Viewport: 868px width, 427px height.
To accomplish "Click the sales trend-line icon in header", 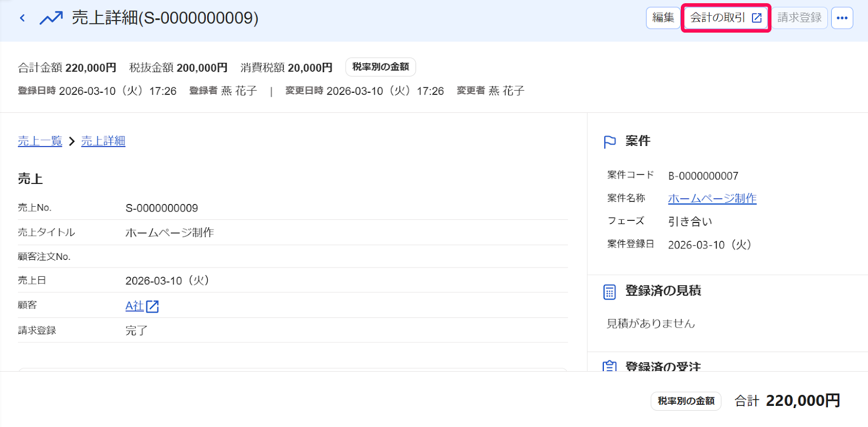I will click(x=51, y=18).
